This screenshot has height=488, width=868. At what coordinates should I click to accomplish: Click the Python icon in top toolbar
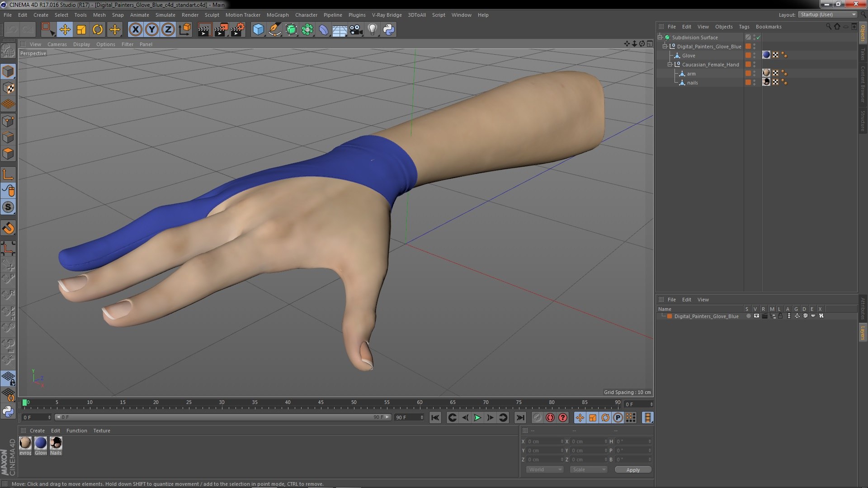(x=388, y=30)
